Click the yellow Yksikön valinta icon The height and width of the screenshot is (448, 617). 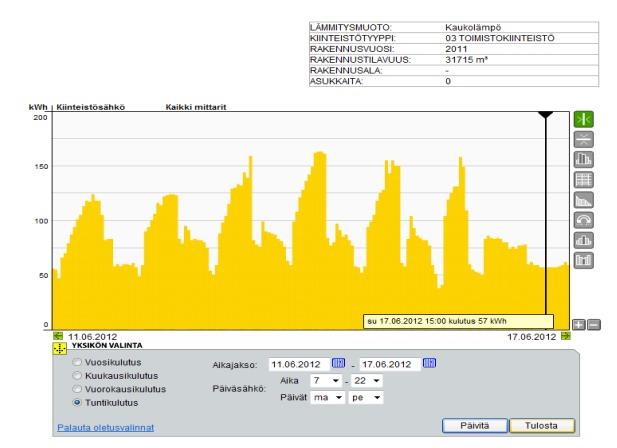pyautogui.click(x=59, y=349)
